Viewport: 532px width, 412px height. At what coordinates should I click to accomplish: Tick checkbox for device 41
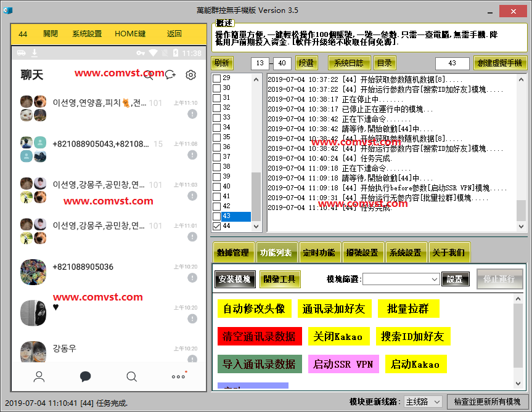tap(216, 196)
